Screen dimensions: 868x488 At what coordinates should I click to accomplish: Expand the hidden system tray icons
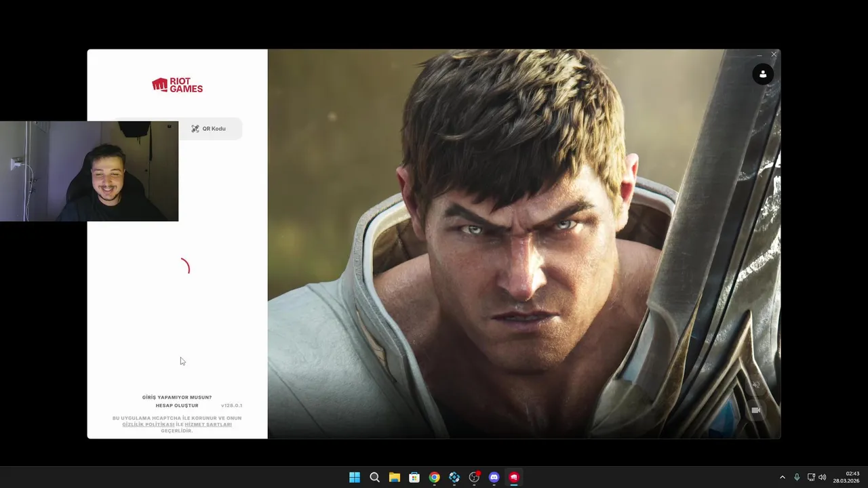(x=782, y=477)
